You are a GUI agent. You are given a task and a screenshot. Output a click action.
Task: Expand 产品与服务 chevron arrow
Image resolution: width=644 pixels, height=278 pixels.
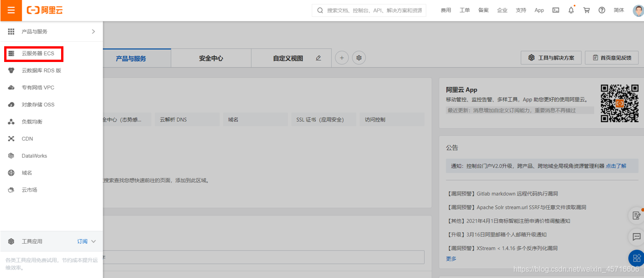click(x=93, y=31)
